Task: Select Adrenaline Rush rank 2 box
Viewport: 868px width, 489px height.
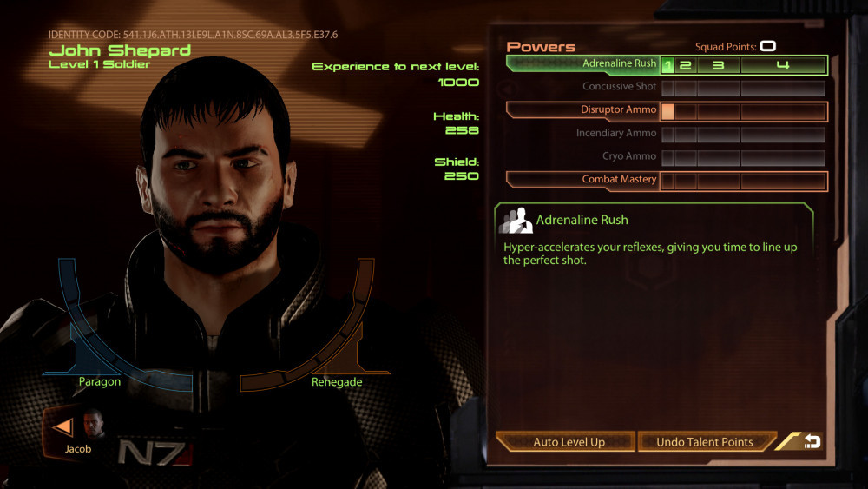Action: 686,65
